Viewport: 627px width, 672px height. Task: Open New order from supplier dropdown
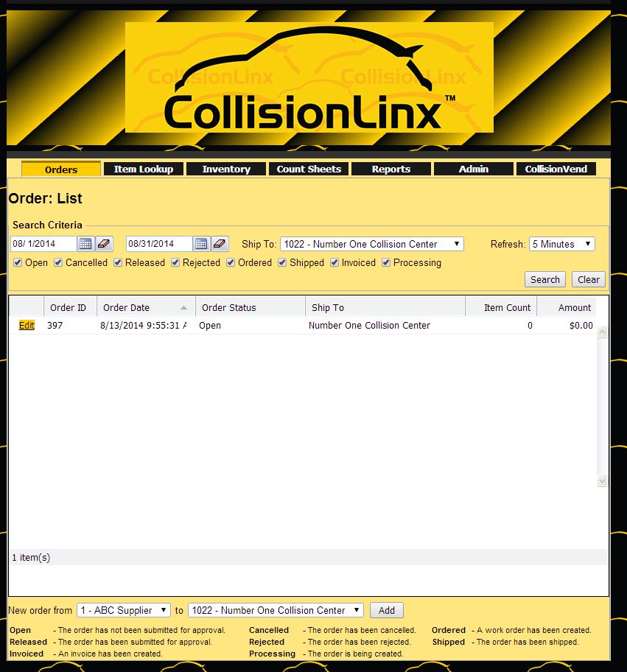point(124,610)
